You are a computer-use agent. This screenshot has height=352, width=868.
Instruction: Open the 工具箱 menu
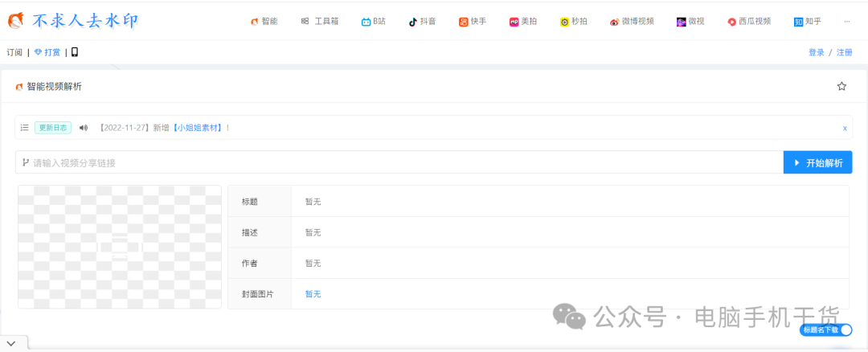[320, 22]
